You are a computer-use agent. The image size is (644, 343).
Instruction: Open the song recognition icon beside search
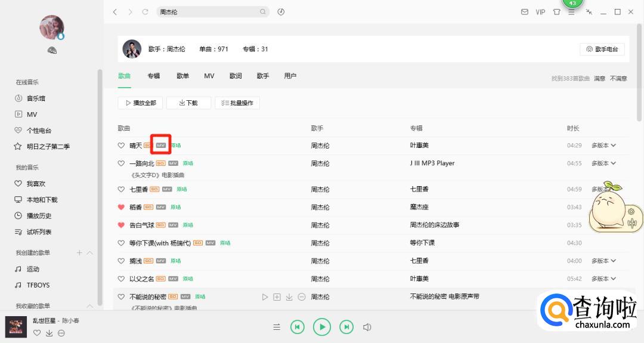point(281,12)
